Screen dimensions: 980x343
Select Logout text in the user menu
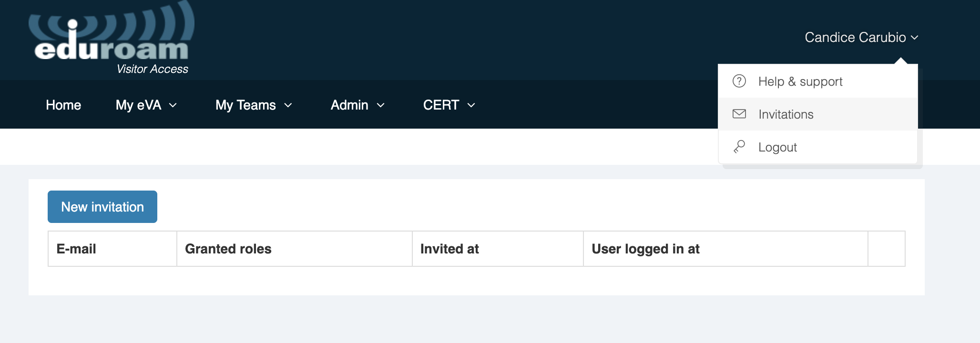[777, 147]
